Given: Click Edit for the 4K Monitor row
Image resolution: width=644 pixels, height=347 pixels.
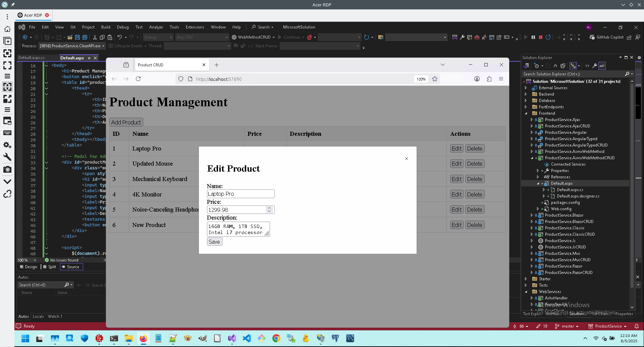Looking at the screenshot, I should pyautogui.click(x=457, y=194).
